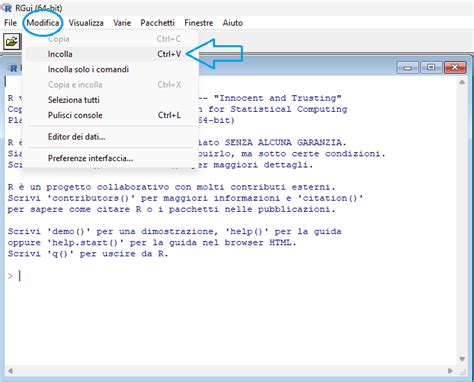Viewport: 474px width, 382px height.
Task: Open the Aiuto menu
Action: coord(233,23)
